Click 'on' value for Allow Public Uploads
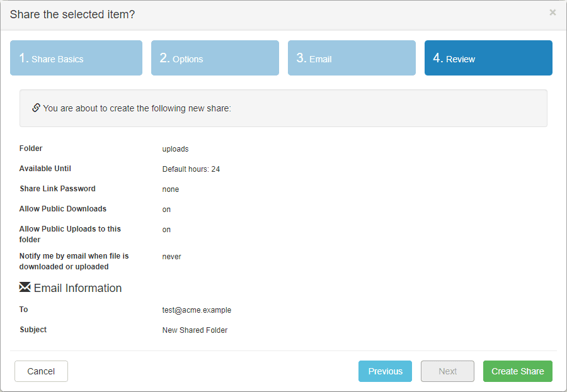567x392 pixels. tap(166, 230)
